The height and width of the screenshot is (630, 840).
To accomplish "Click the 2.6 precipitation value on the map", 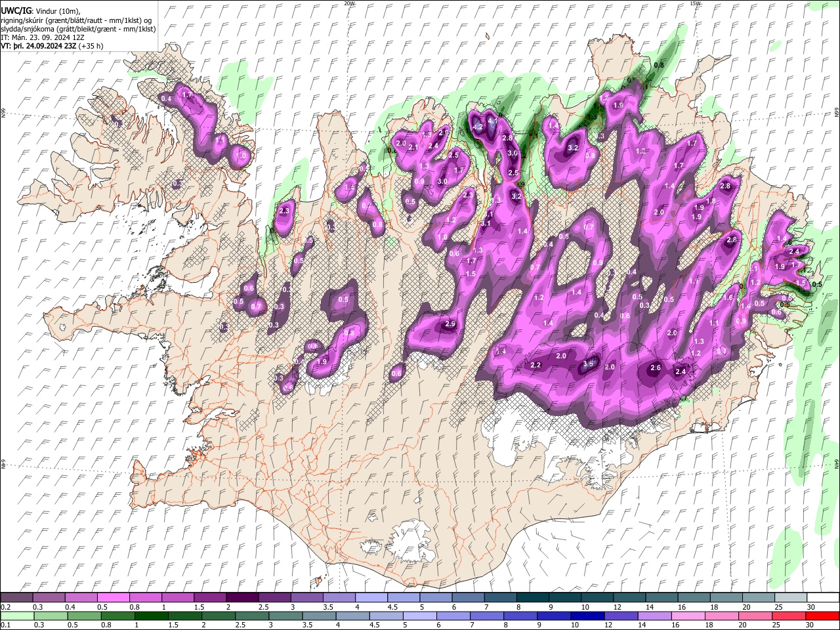I will click(x=655, y=368).
